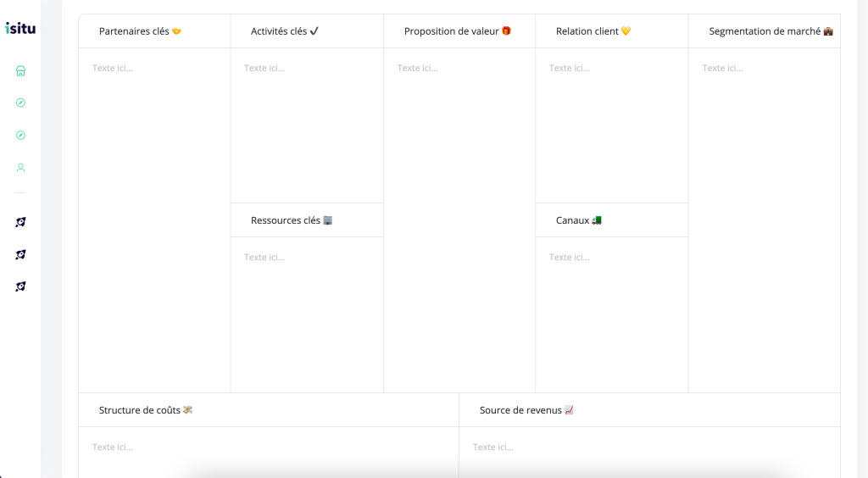Select the upper compass icon in sidebar
The width and height of the screenshot is (868, 478).
[20, 103]
